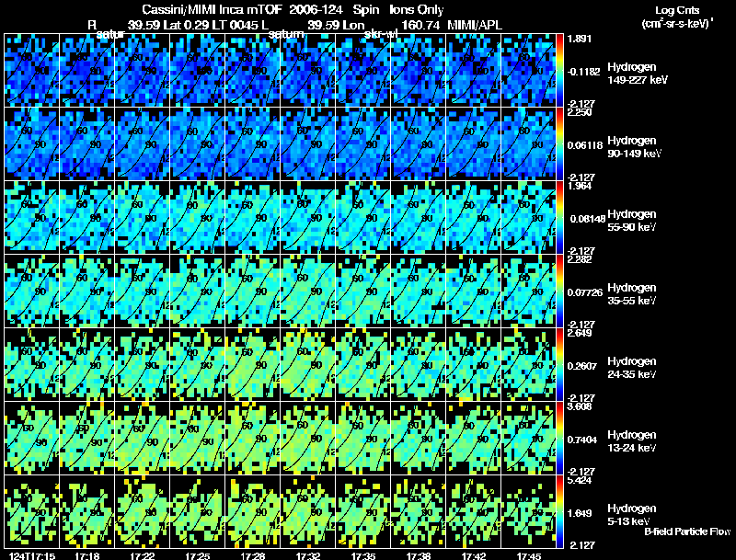The width and height of the screenshot is (736, 560).
Task: Open the 5-13 keV image at 17:42
Action: click(474, 512)
